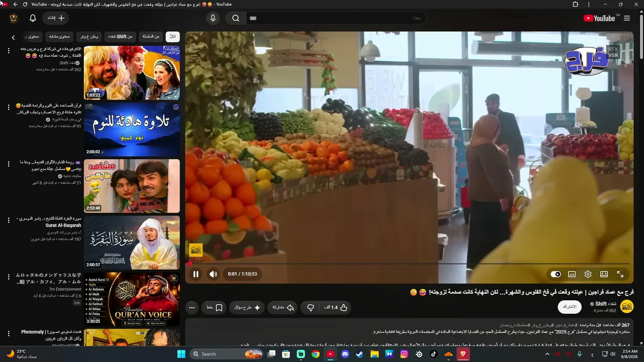
Task: Click the إنشاء create button
Action: pos(56,18)
